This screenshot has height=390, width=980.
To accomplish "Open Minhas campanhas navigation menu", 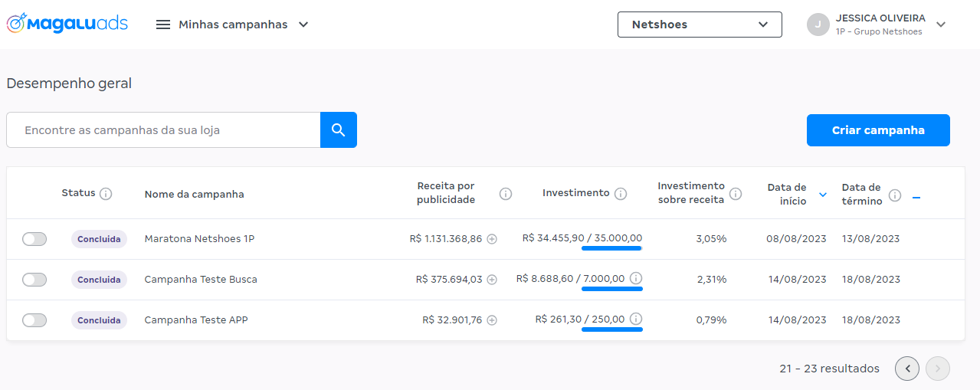I will (x=232, y=25).
